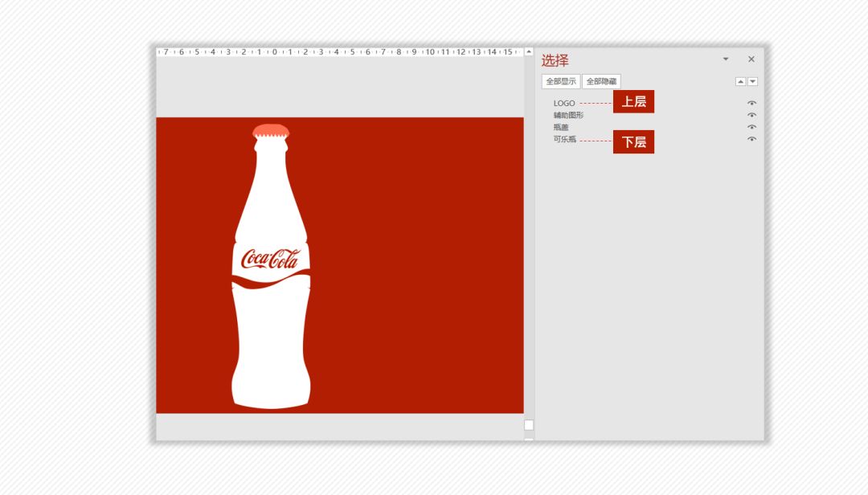868x495 pixels.
Task: Hide the LOGO layer with its eye icon
Action: pos(751,103)
